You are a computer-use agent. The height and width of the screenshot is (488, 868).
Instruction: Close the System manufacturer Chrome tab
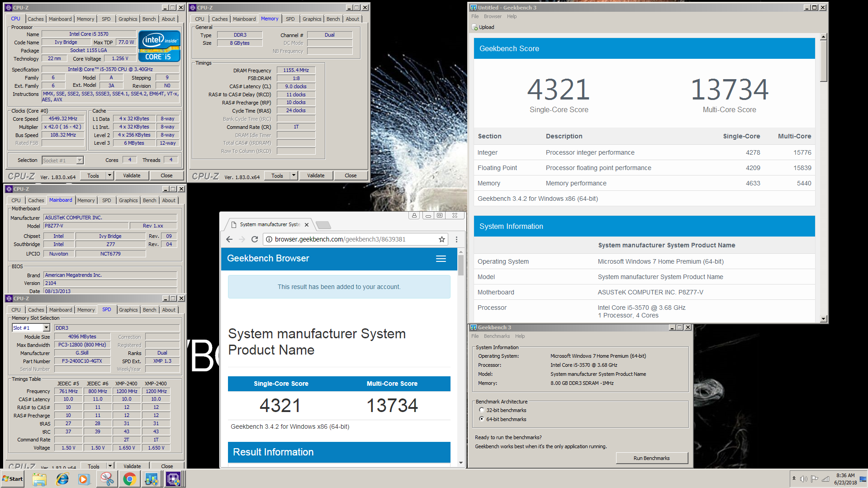[307, 225]
